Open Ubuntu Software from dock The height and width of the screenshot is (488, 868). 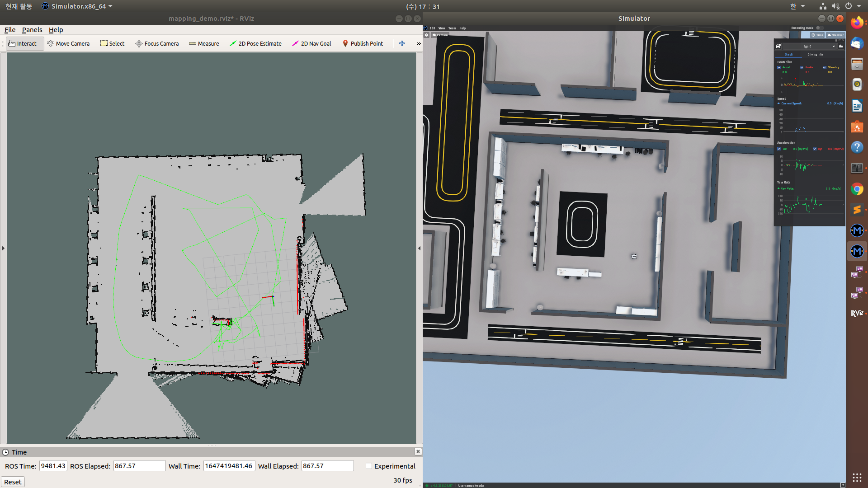click(x=857, y=127)
